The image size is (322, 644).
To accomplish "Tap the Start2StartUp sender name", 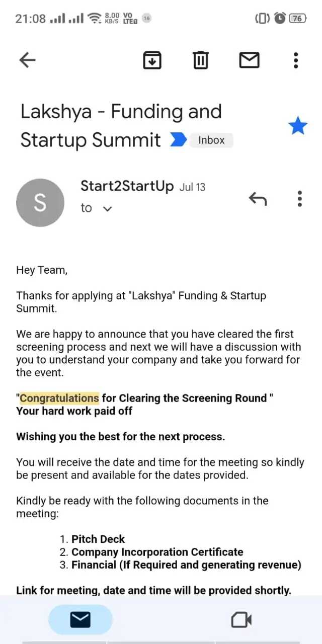I will click(x=127, y=187).
